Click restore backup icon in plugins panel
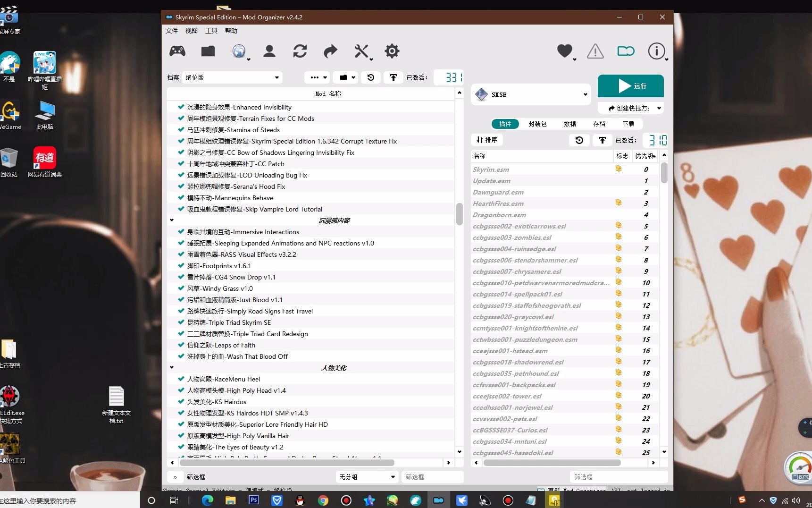 [x=579, y=140]
